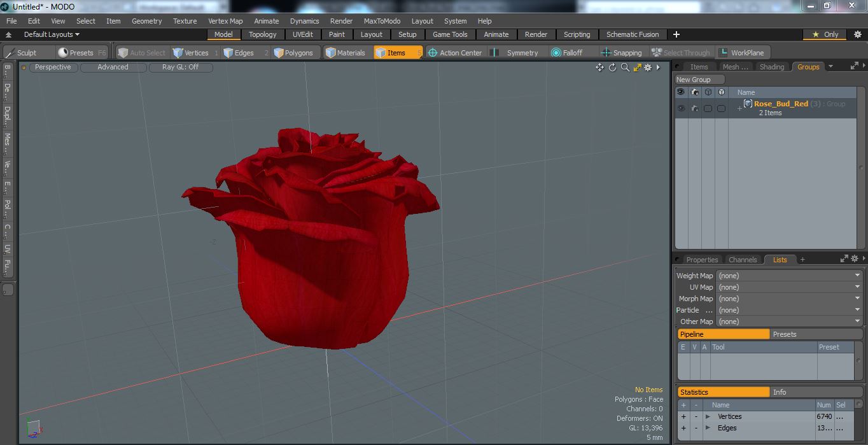Open Default Layouts dropdown
The width and height of the screenshot is (868, 445).
pyautogui.click(x=52, y=34)
